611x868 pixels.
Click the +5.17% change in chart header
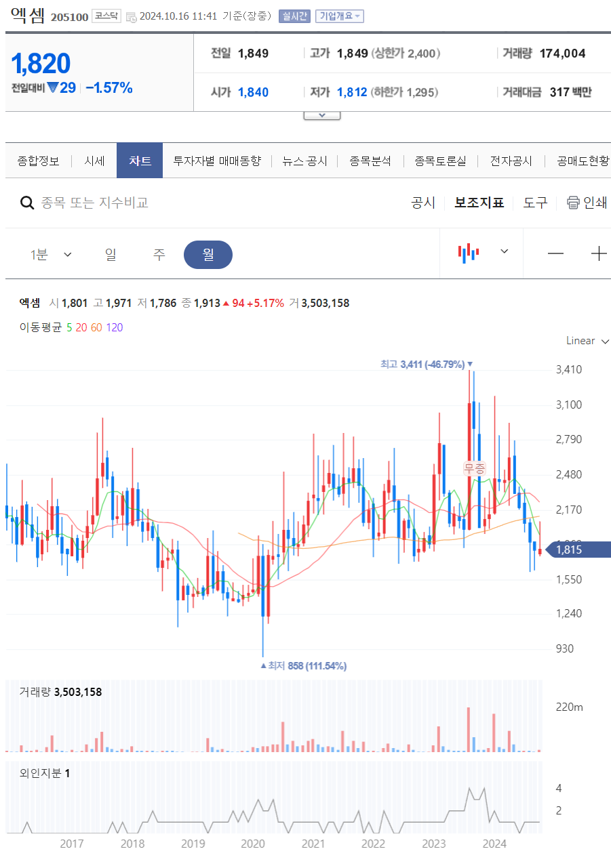(x=265, y=303)
